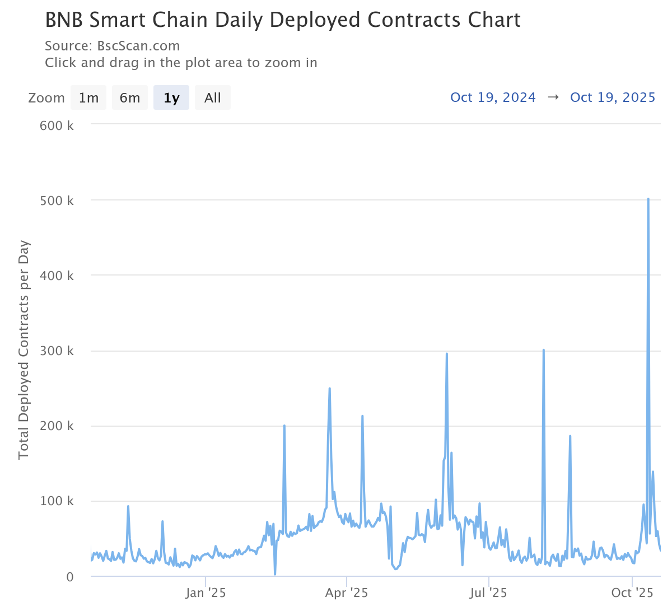Click the chart title text
The height and width of the screenshot is (616, 672).
[283, 20]
